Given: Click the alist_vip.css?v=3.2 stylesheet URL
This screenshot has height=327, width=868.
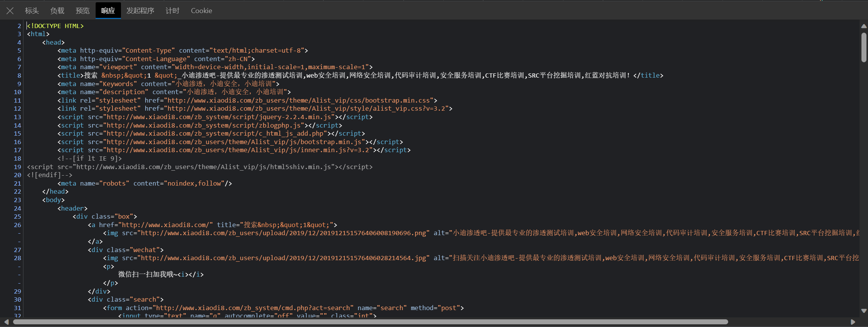Looking at the screenshot, I should pyautogui.click(x=308, y=108).
